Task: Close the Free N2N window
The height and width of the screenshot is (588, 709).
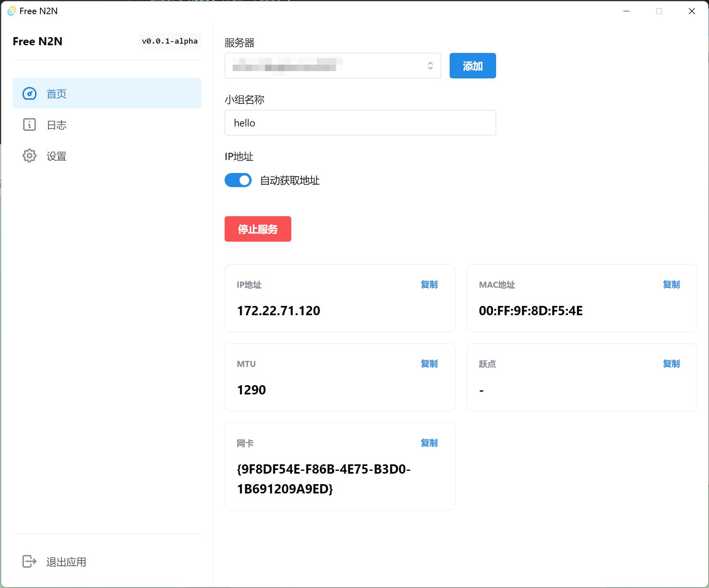Action: pyautogui.click(x=692, y=11)
